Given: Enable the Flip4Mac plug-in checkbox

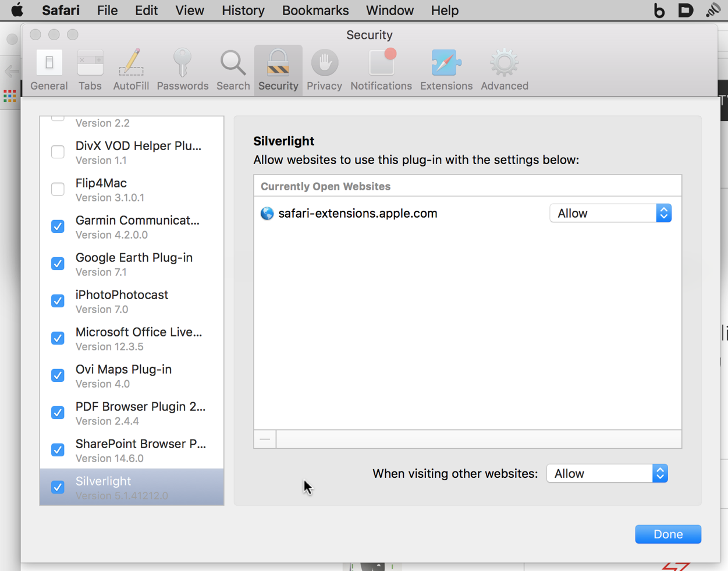Looking at the screenshot, I should coord(58,189).
